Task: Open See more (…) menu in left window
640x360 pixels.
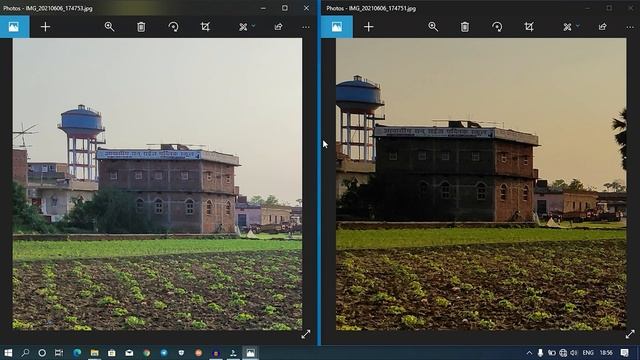Action: click(306, 27)
